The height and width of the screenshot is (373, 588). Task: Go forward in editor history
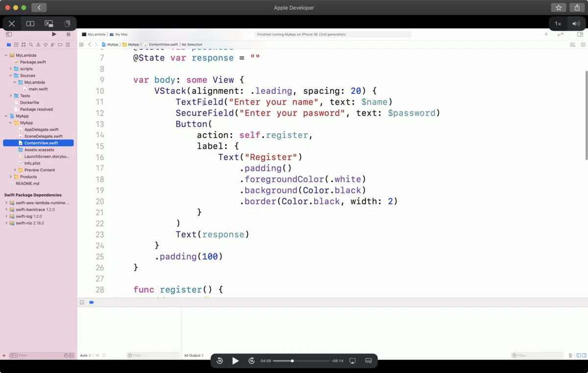[96, 45]
